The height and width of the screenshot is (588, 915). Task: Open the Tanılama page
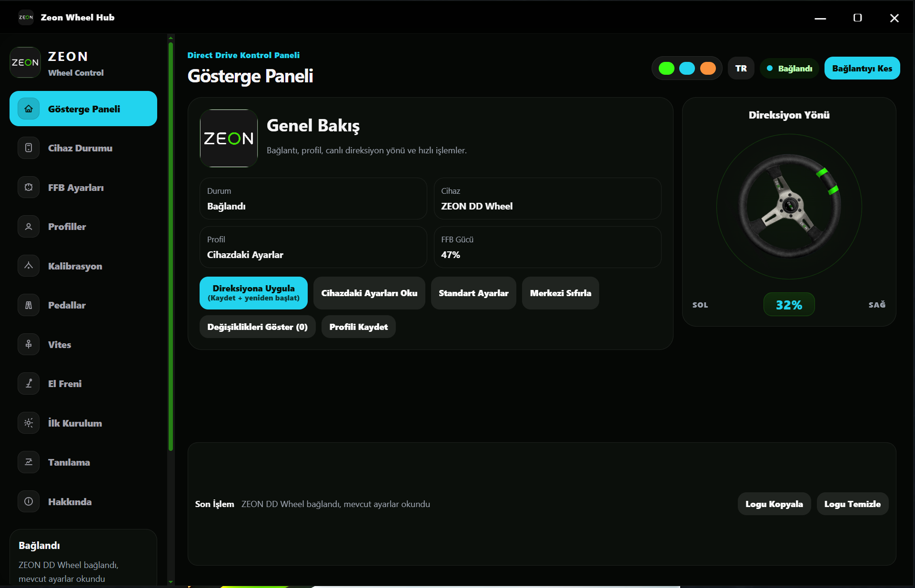point(83,462)
